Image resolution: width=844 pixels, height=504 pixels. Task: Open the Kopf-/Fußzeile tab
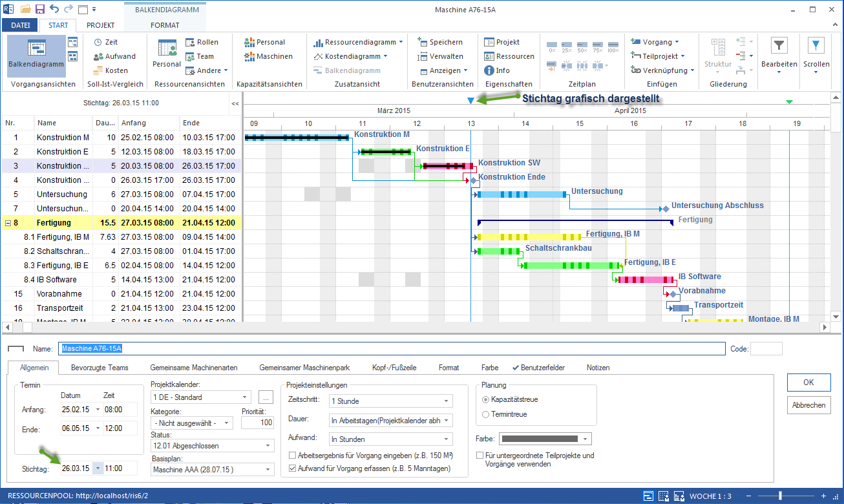pyautogui.click(x=394, y=368)
